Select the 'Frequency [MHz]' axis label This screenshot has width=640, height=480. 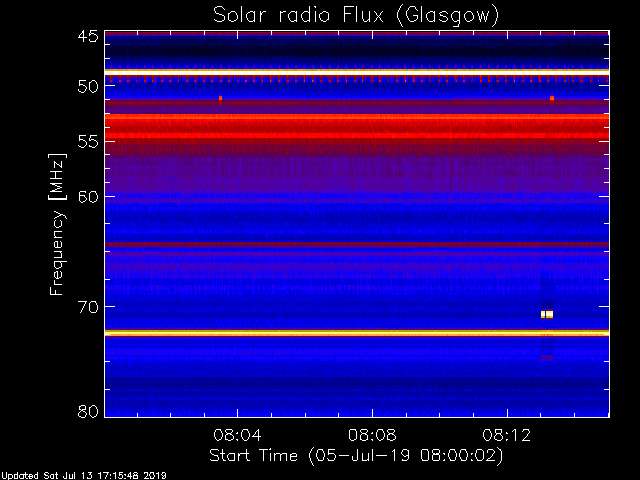click(x=57, y=224)
